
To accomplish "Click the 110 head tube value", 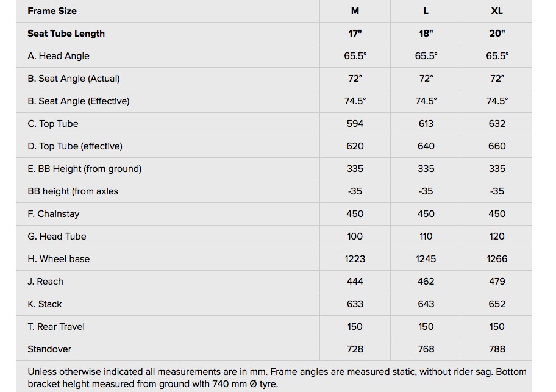I will pos(426,237).
